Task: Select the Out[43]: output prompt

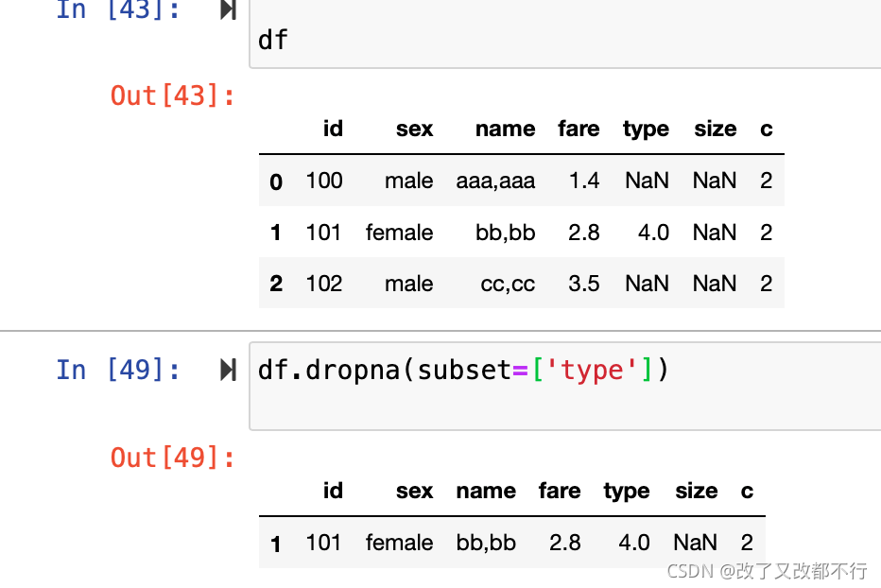Action: tap(172, 95)
